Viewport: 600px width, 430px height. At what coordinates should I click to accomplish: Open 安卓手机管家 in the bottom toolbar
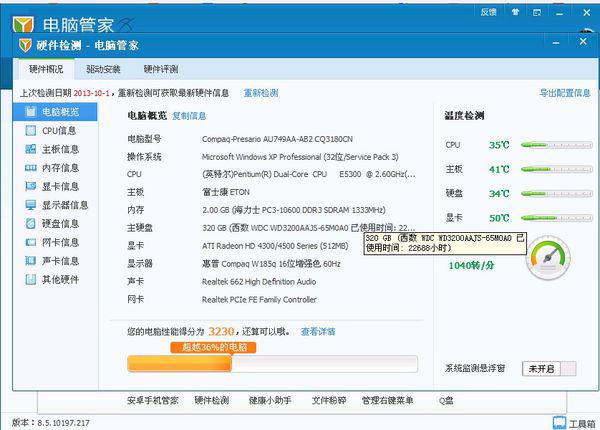click(x=152, y=401)
